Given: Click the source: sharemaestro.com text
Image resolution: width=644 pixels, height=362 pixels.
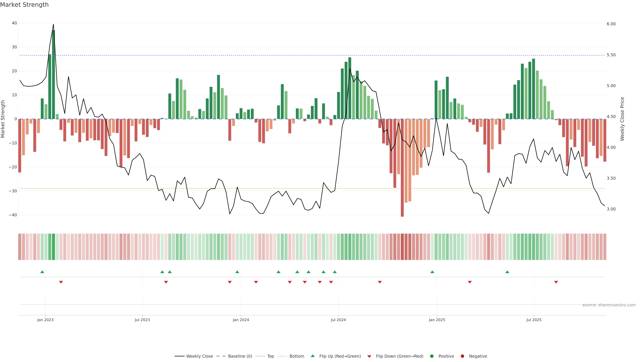Looking at the screenshot, I should pyautogui.click(x=609, y=305).
